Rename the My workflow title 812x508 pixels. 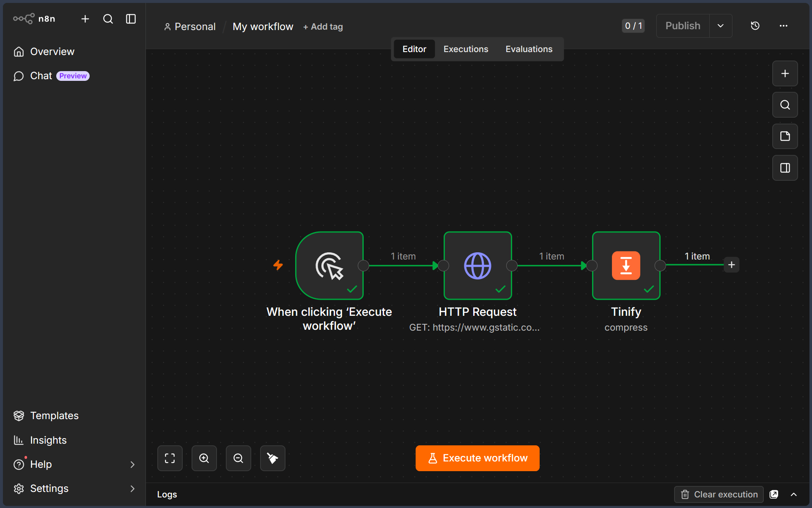263,27
